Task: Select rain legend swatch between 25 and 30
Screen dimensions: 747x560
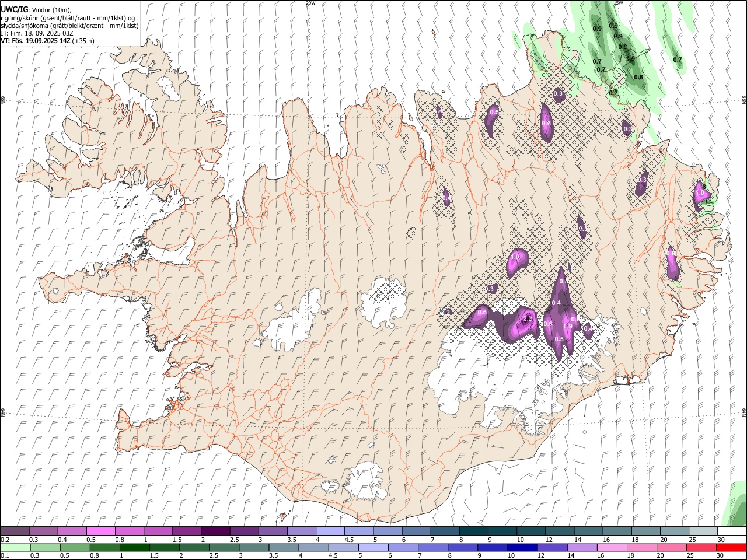Action: [x=702, y=547]
